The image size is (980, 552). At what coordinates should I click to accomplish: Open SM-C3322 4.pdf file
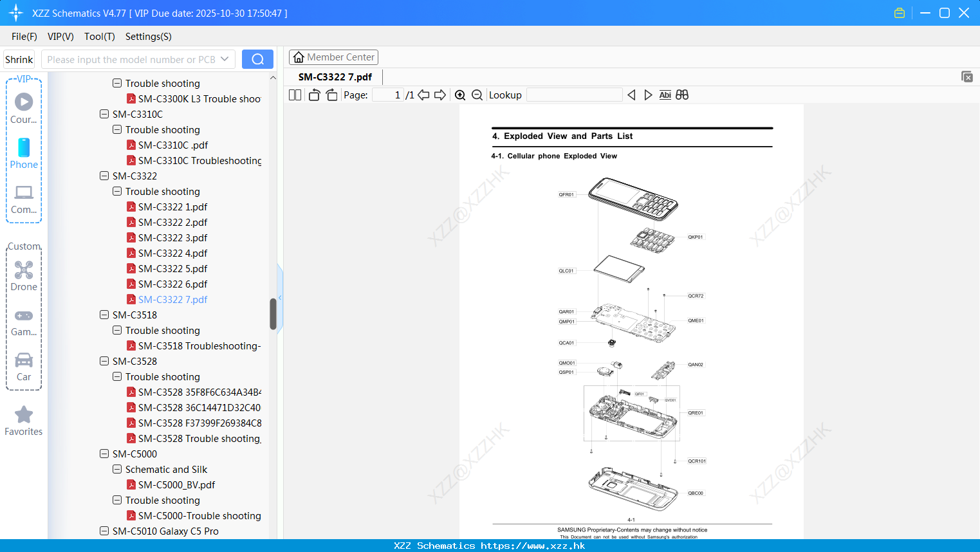[172, 253]
